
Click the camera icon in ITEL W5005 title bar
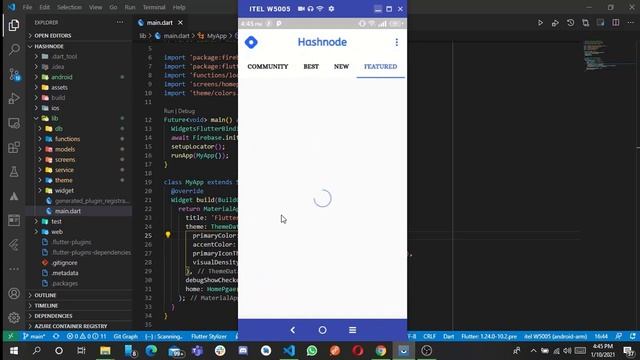click(x=301, y=9)
